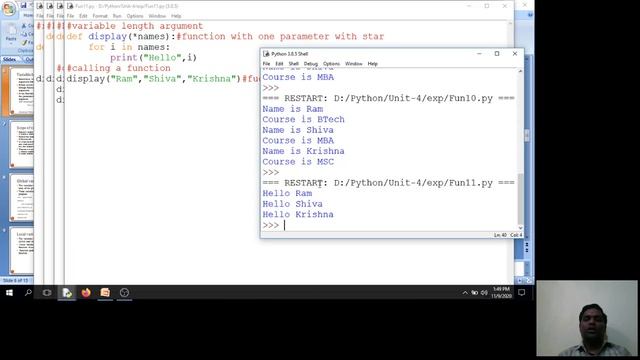
Task: Click 'Col: 4' status in Shell status bar
Action: coord(516,235)
